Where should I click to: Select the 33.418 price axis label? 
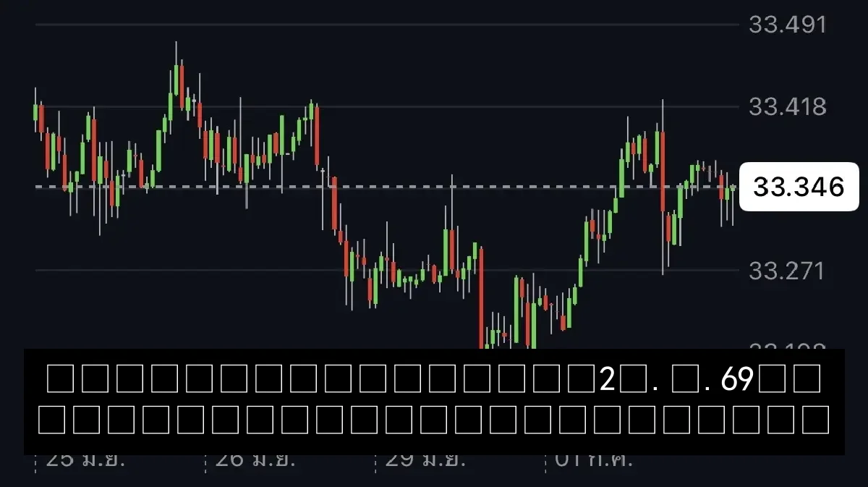point(787,107)
